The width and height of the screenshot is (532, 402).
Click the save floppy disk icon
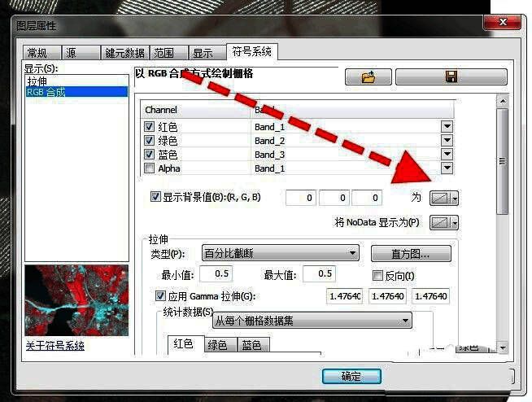tap(451, 76)
